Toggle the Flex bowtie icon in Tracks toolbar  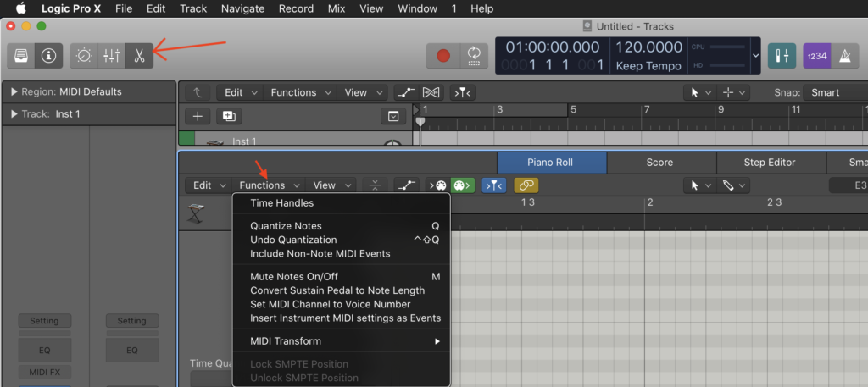click(x=431, y=92)
